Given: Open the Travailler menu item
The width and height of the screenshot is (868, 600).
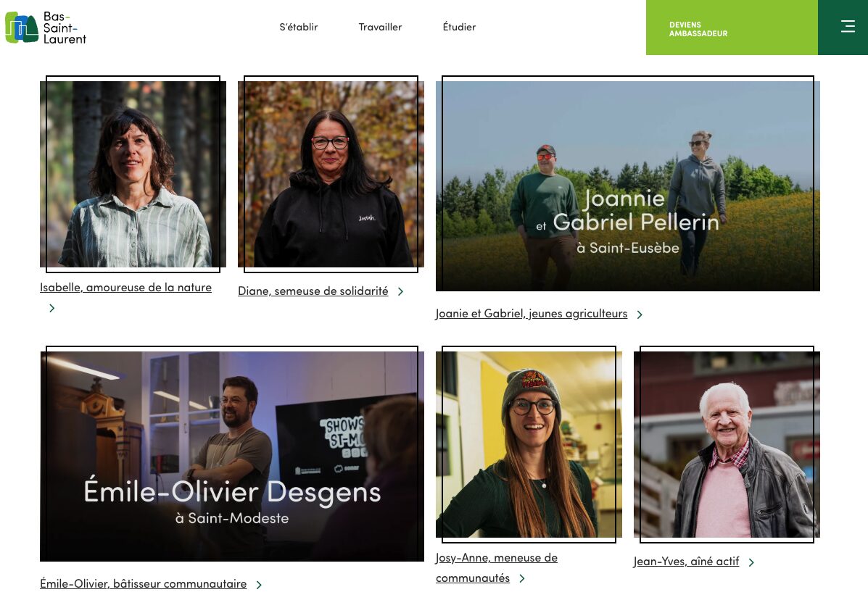Looking at the screenshot, I should 380,27.
